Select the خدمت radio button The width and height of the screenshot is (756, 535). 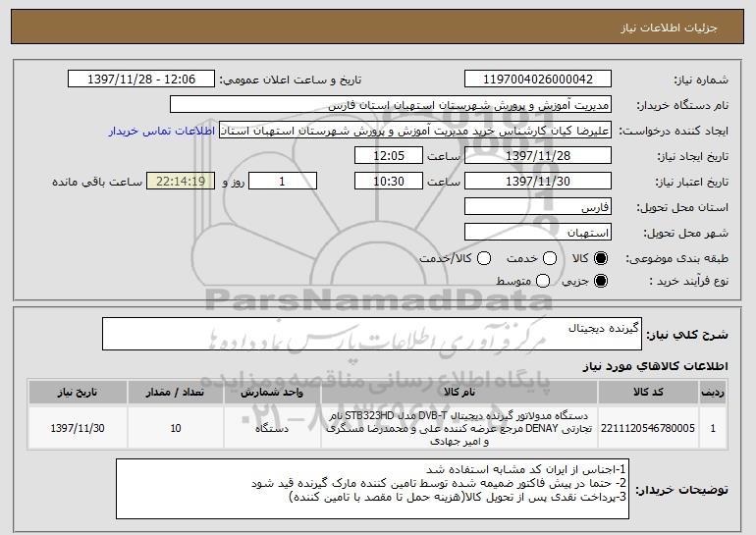pos(550,258)
